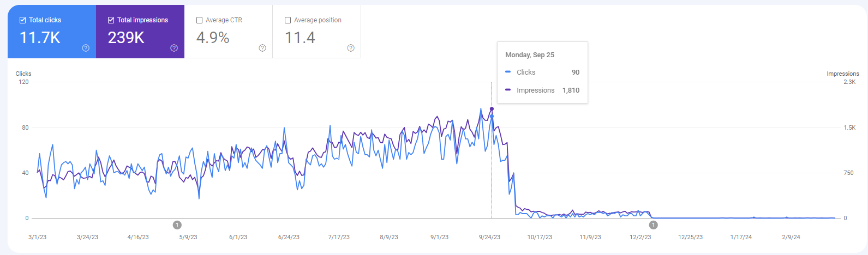868x255 pixels.
Task: Click the 2/9/24 x-axis date label
Action: point(791,238)
